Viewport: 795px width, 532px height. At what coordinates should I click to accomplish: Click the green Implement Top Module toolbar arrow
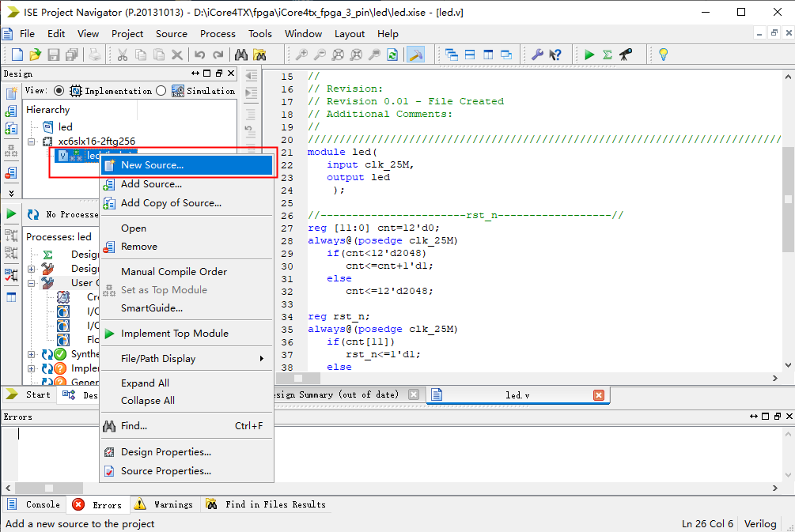point(589,55)
